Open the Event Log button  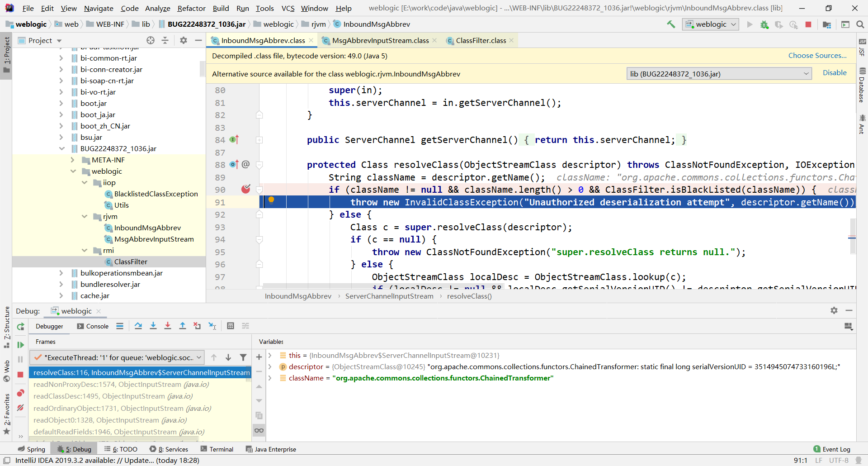pos(832,449)
